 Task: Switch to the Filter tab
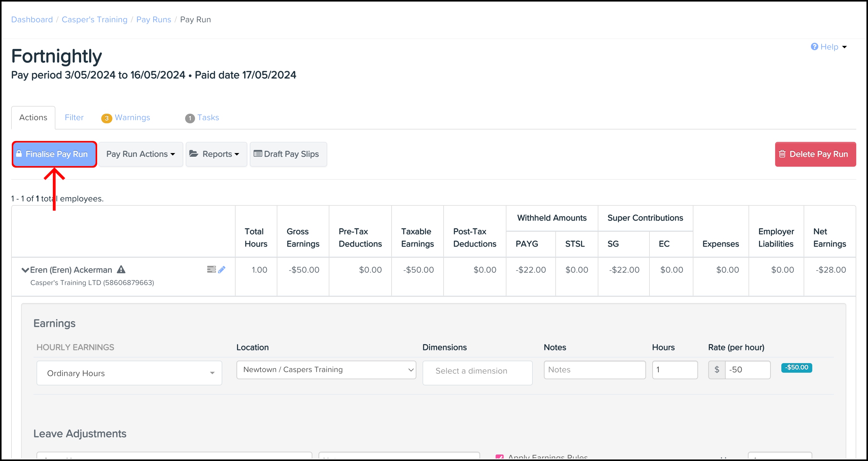[x=74, y=117]
